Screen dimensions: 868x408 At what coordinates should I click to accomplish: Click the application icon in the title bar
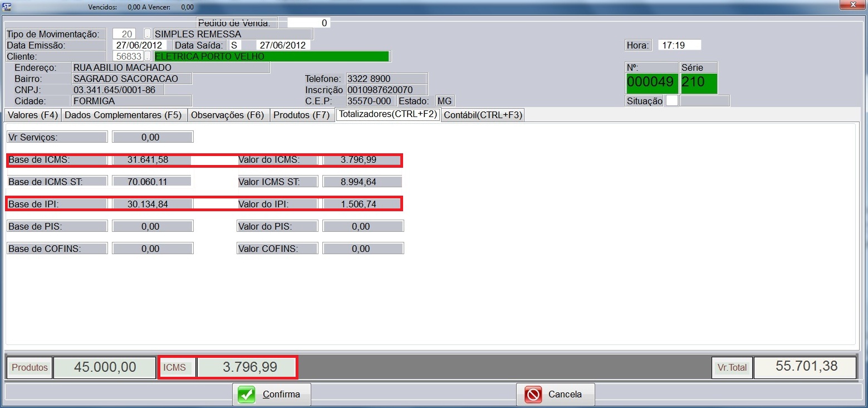tap(8, 6)
